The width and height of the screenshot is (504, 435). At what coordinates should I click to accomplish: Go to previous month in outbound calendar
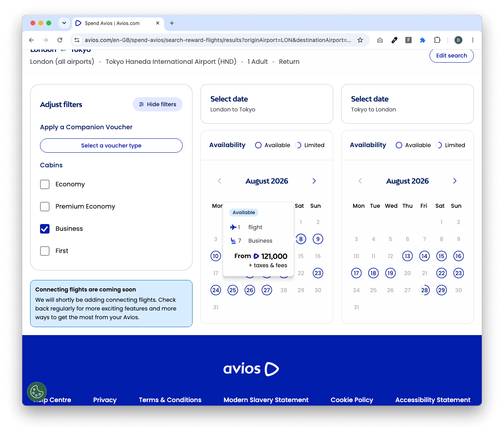click(220, 181)
